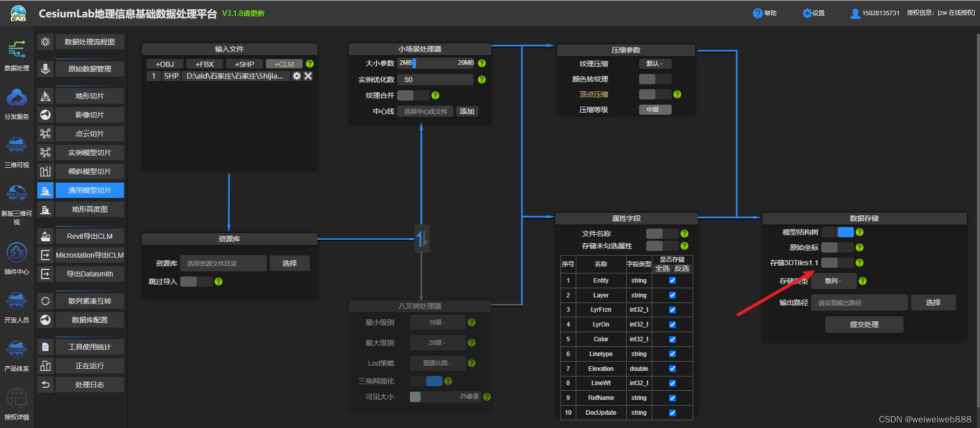The image size is (980, 428).
Task: Click the help icon next to 顶点压缩
Action: (677, 94)
